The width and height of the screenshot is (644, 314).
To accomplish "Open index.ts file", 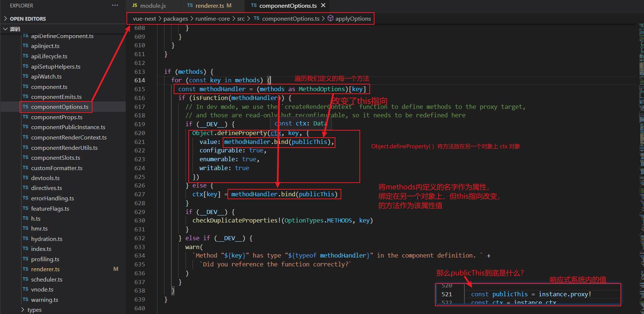I will [41, 249].
